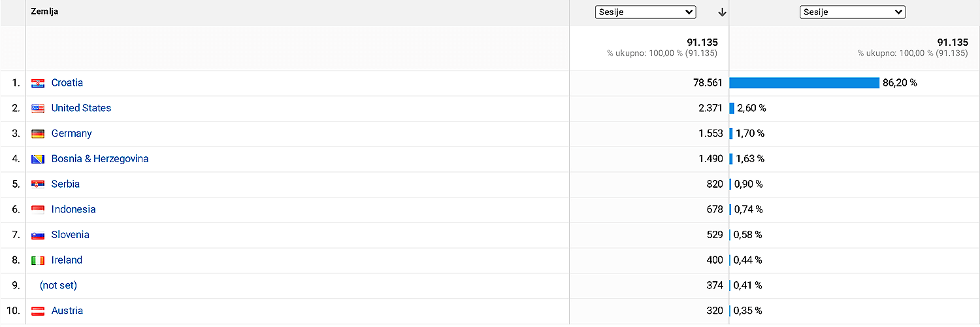Click the Austria flag icon
This screenshot has width=980, height=327.
tap(38, 311)
